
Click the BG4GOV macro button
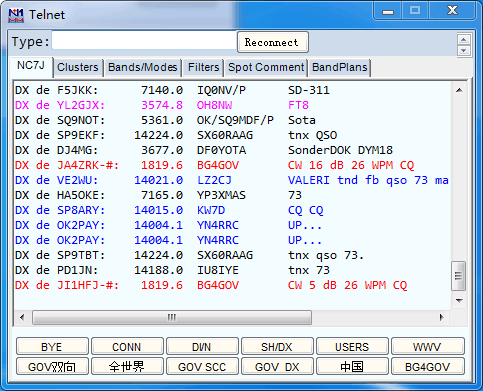coord(427,367)
